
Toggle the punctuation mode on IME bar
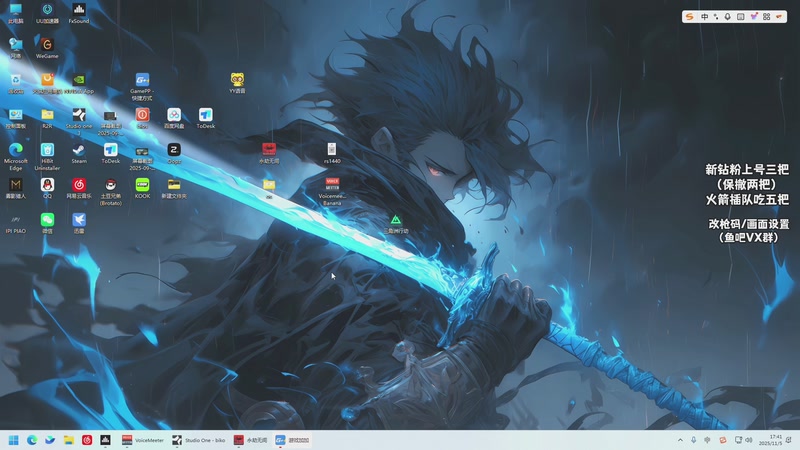716,17
